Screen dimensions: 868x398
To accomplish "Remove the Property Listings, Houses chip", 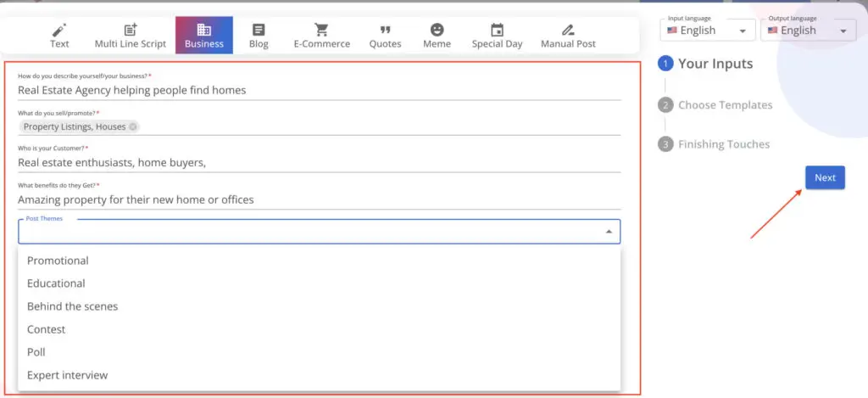I will tap(133, 127).
